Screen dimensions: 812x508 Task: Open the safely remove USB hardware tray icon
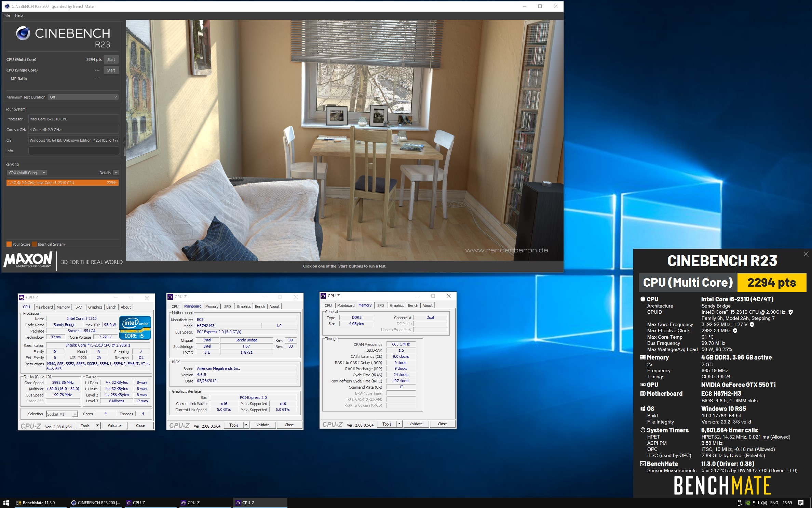[739, 503]
